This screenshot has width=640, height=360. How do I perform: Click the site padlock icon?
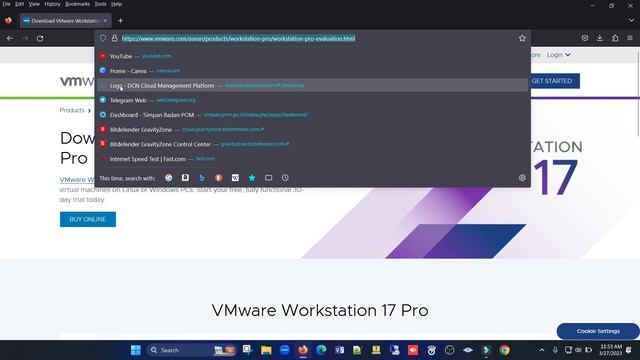pos(115,38)
